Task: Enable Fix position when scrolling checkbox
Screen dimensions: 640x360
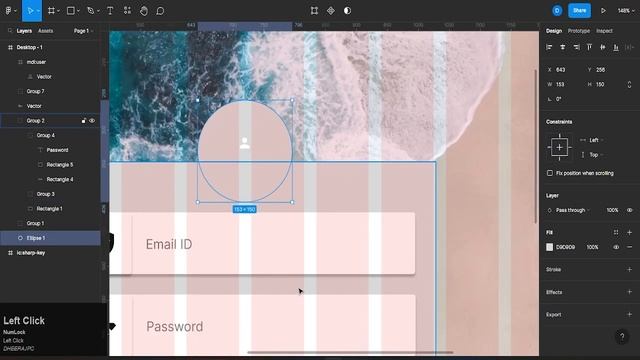Action: tap(550, 173)
